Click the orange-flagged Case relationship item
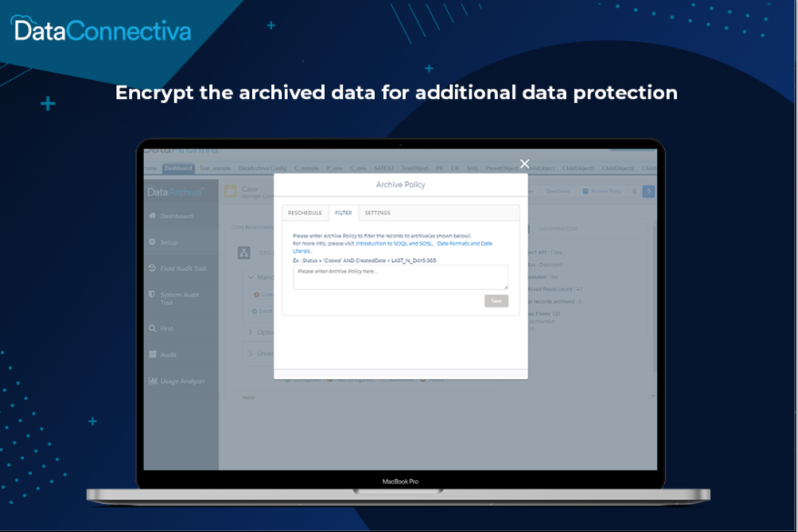The height and width of the screenshot is (532, 798). tap(264, 295)
